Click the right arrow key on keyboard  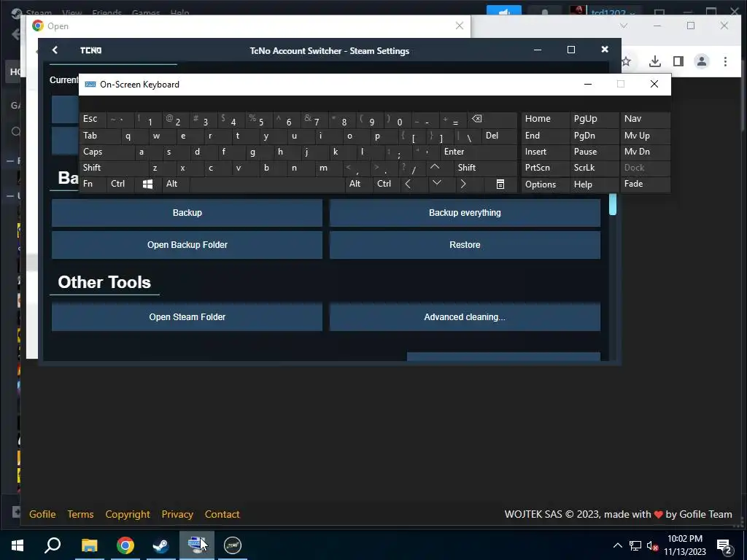tap(463, 183)
